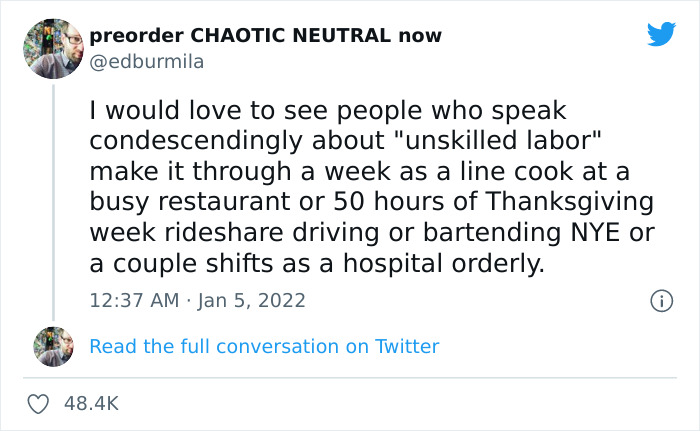
Task: Click the small avatar beside conversation link
Action: click(53, 346)
